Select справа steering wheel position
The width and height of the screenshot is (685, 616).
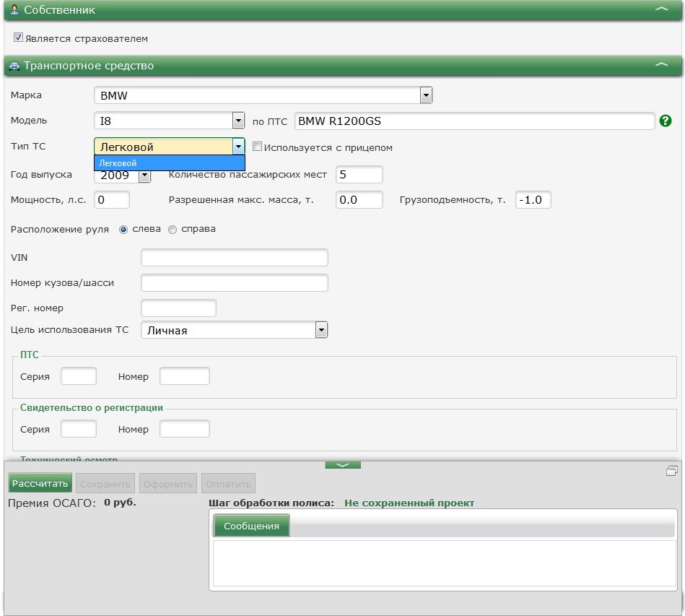coord(173,230)
